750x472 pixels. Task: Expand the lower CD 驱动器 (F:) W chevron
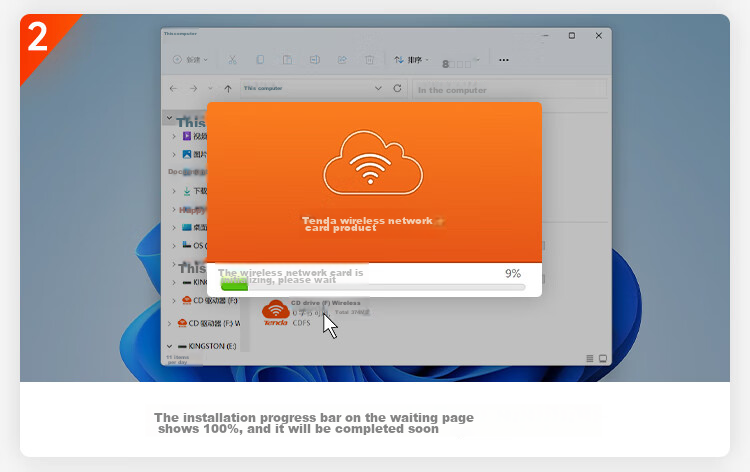point(169,324)
